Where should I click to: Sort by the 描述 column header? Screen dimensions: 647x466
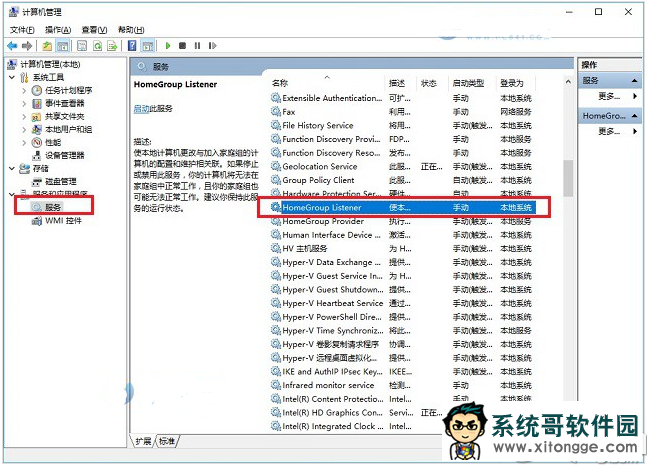coord(397,83)
